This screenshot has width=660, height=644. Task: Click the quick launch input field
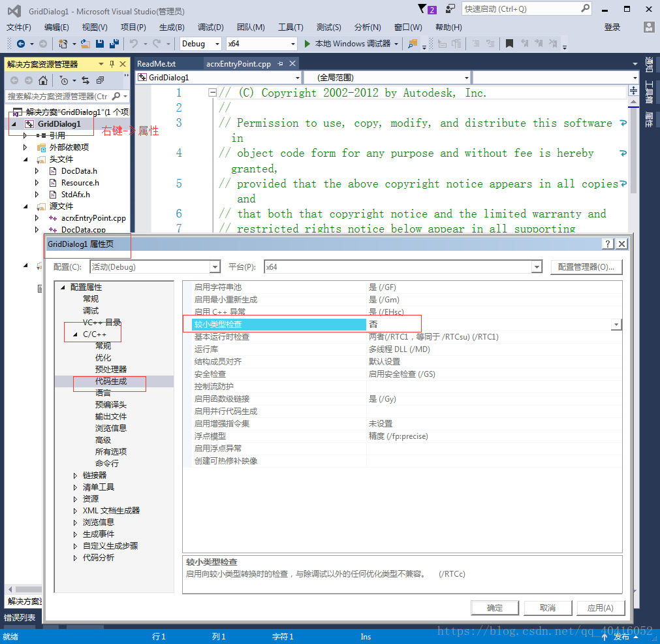coord(521,9)
